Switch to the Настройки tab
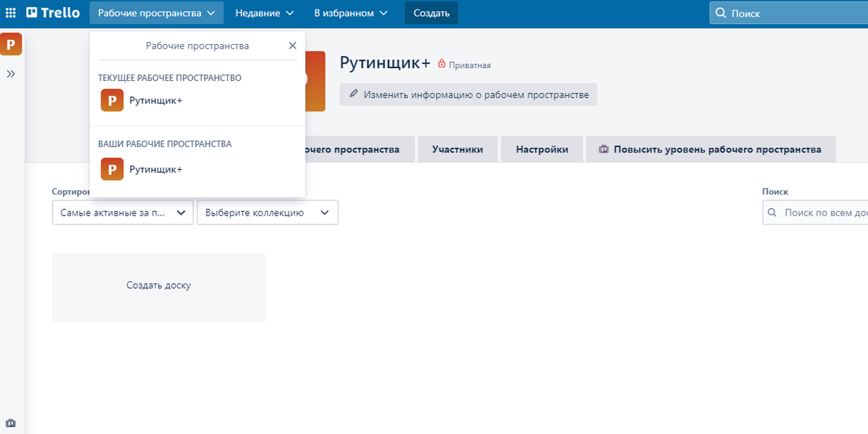868x434 pixels. 542,150
